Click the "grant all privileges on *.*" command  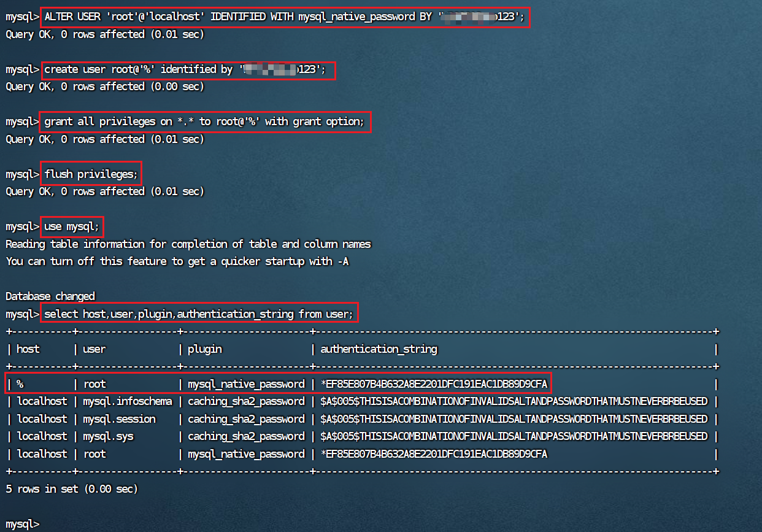205,122
